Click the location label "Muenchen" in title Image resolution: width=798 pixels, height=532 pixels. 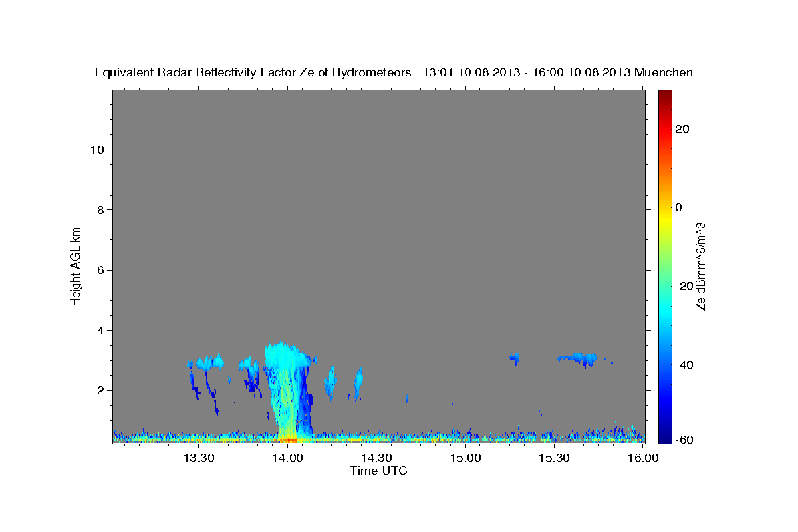coord(664,72)
